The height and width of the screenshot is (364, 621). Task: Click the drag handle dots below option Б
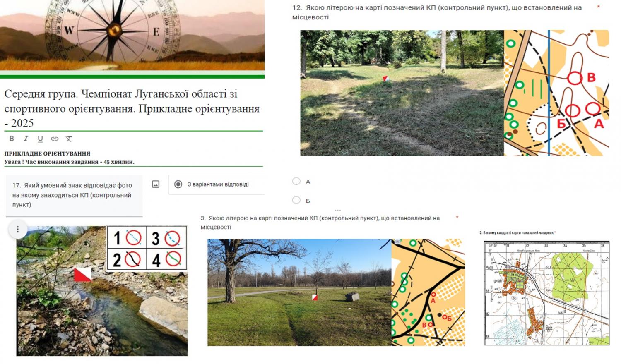338,210
